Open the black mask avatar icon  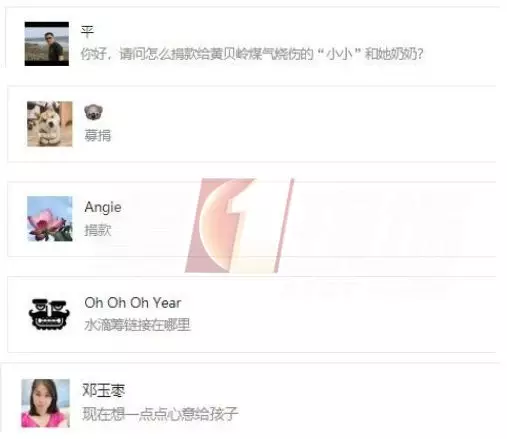tap(49, 314)
